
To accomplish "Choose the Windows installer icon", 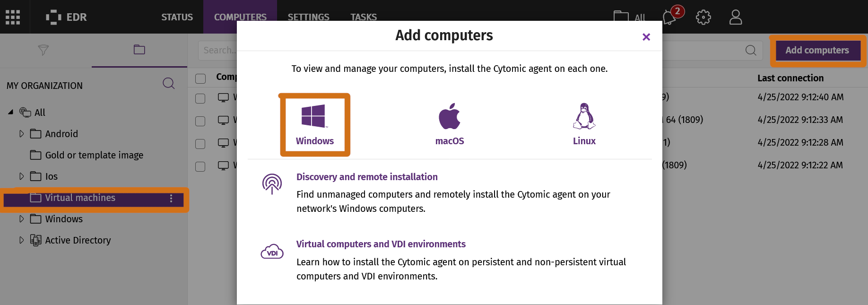I will (313, 116).
